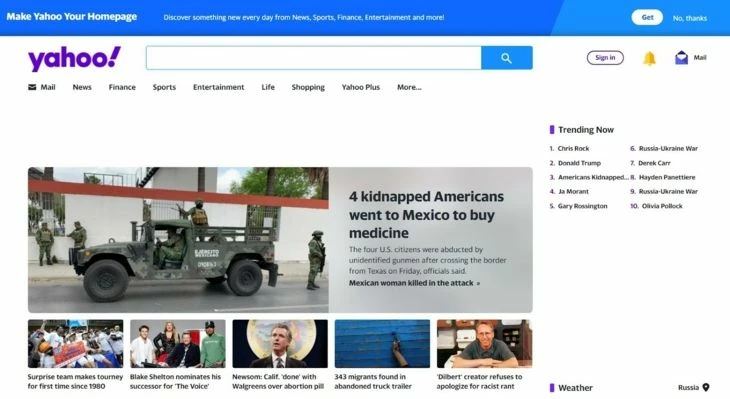Open the Dilbert creator story thumbnail

(484, 344)
